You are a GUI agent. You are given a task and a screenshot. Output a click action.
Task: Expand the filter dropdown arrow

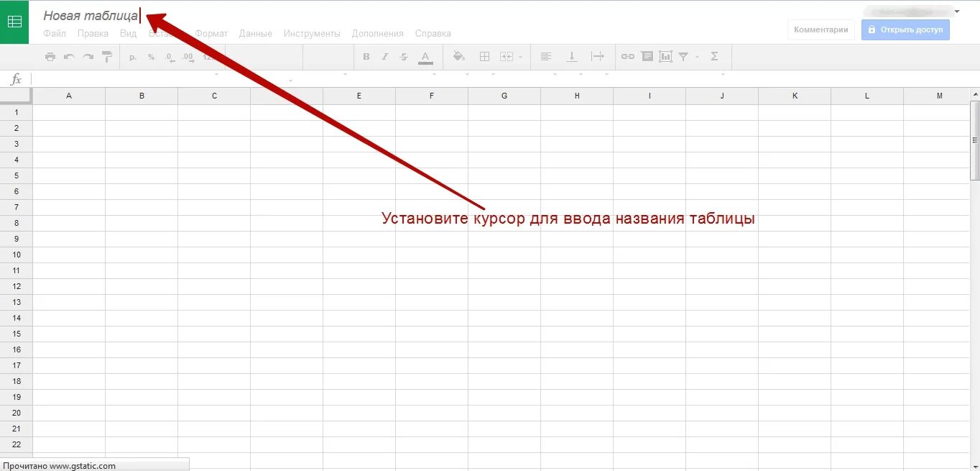coord(697,57)
